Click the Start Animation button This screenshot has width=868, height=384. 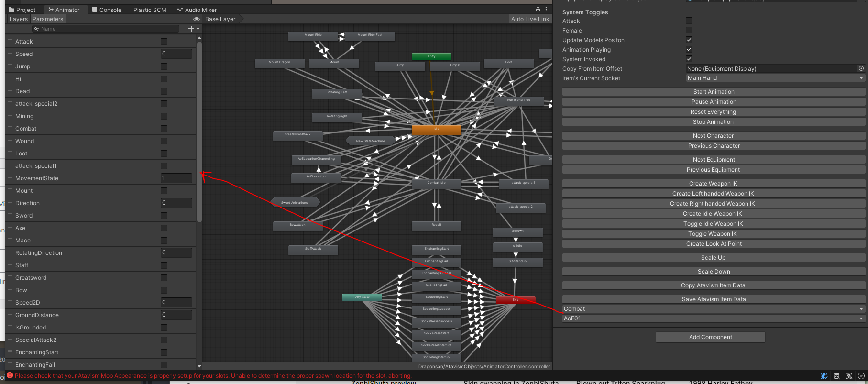point(714,92)
